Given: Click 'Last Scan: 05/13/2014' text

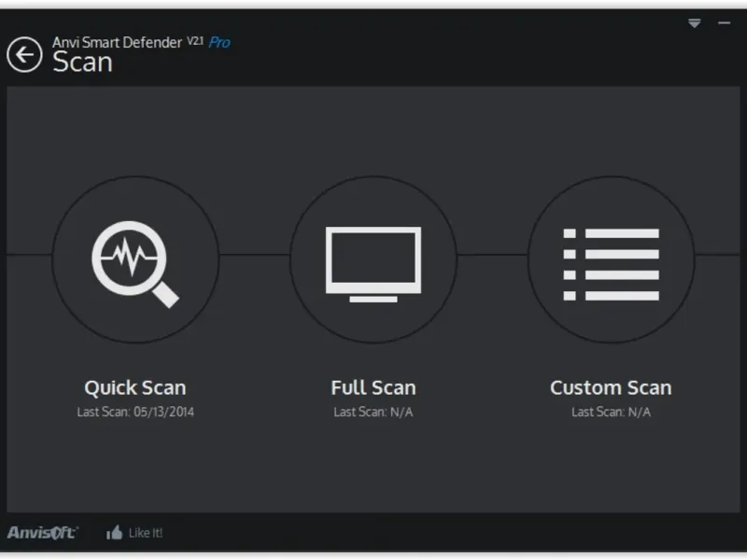Looking at the screenshot, I should (135, 412).
